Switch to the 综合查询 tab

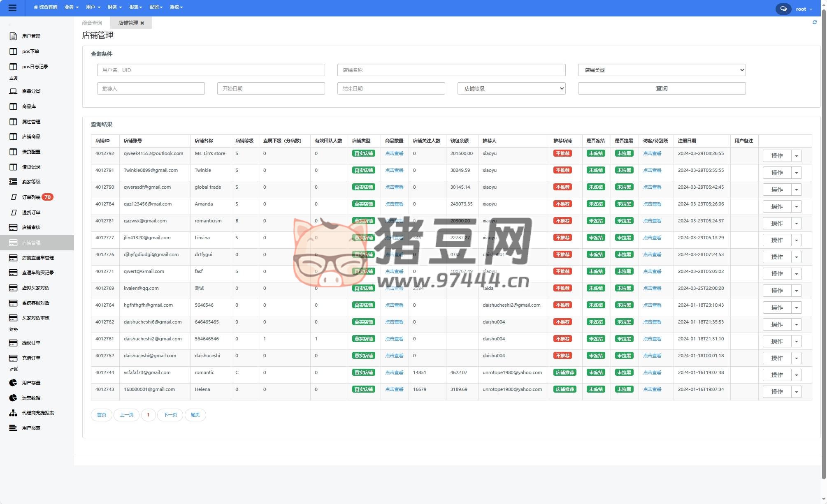point(92,23)
